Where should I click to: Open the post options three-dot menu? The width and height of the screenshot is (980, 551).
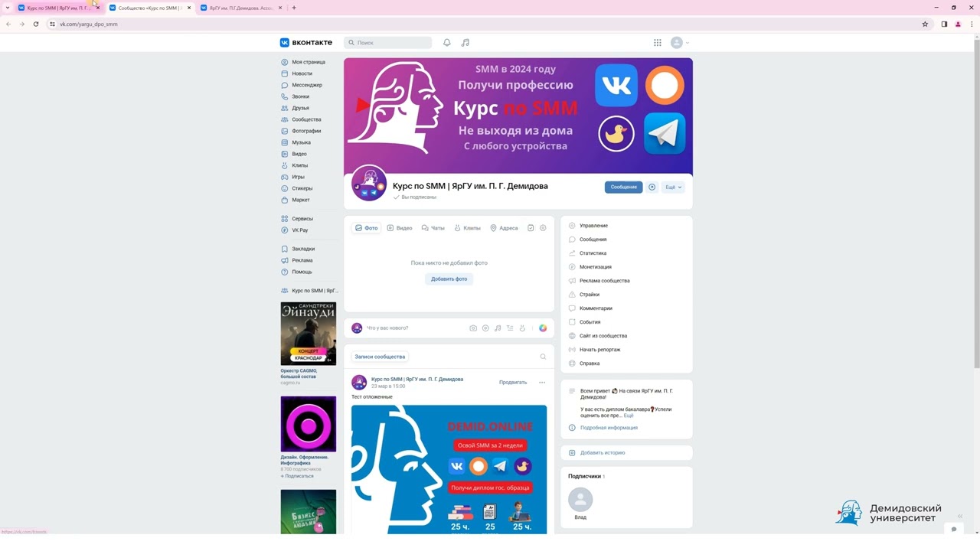(542, 383)
